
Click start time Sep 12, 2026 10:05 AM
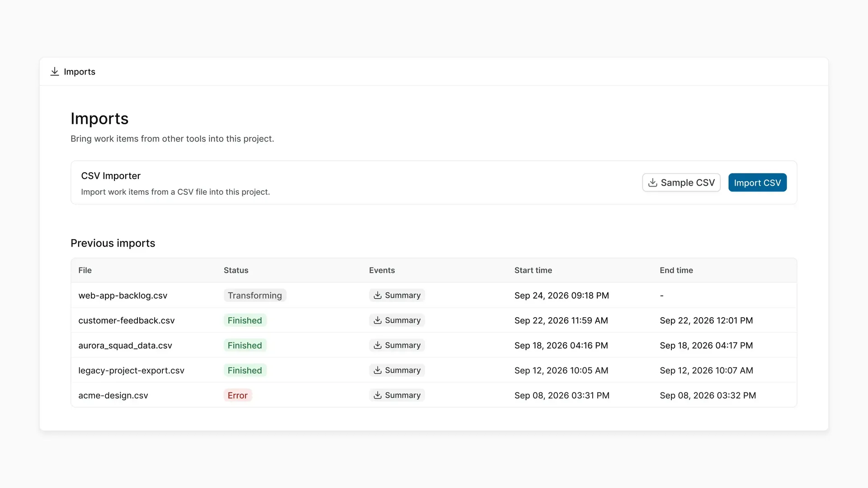tap(561, 371)
